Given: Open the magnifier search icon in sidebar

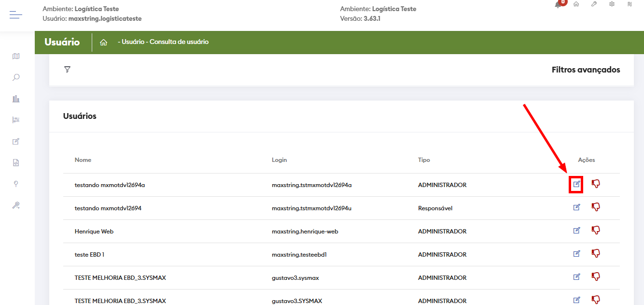Looking at the screenshot, I should coord(16,77).
